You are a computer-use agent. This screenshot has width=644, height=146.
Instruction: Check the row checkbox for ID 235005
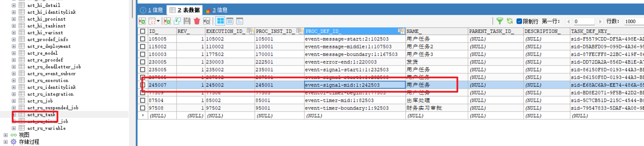click(143, 70)
